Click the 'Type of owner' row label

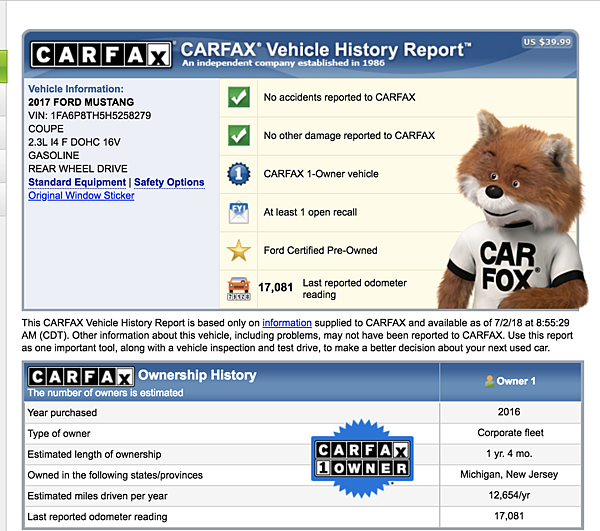pyautogui.click(x=59, y=433)
